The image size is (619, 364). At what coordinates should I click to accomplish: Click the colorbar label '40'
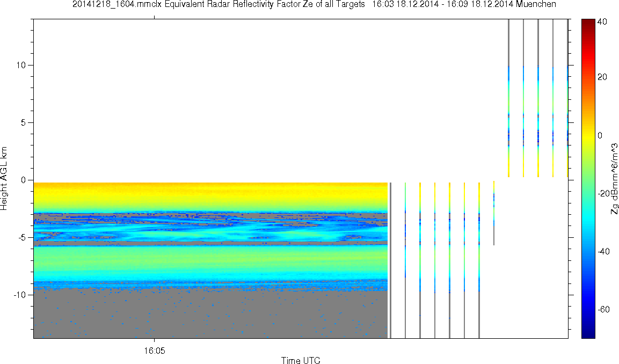pyautogui.click(x=602, y=22)
